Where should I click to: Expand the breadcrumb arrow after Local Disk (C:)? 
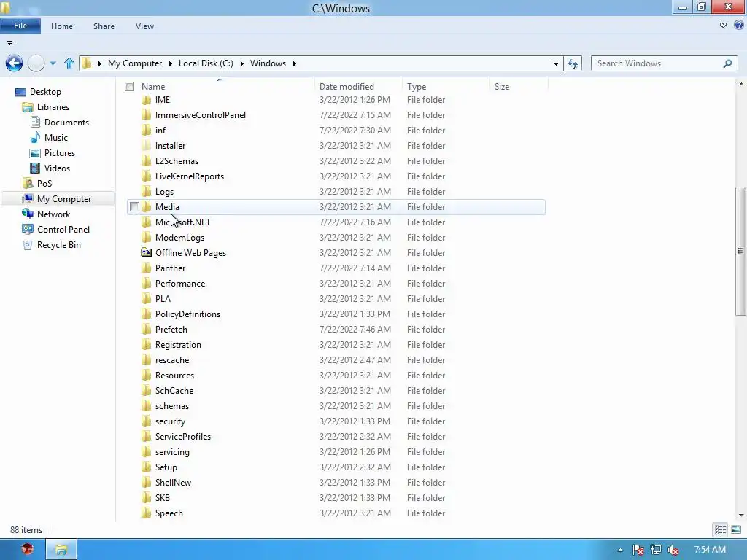(x=241, y=63)
